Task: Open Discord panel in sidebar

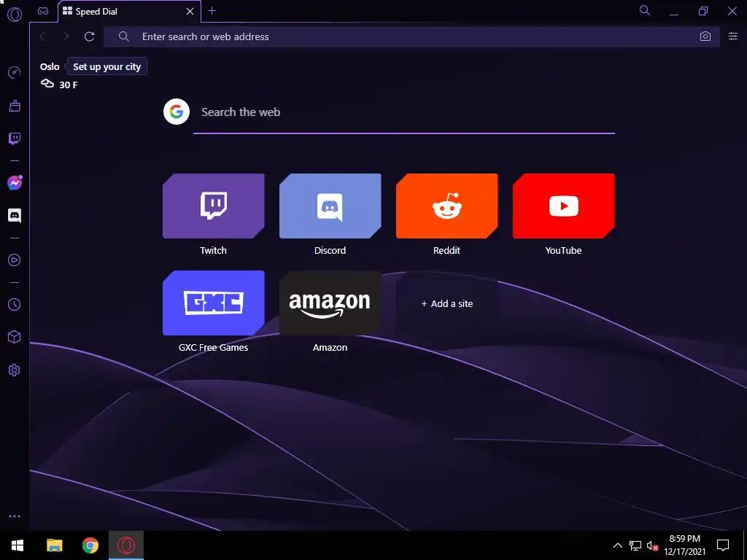Action: tap(15, 215)
